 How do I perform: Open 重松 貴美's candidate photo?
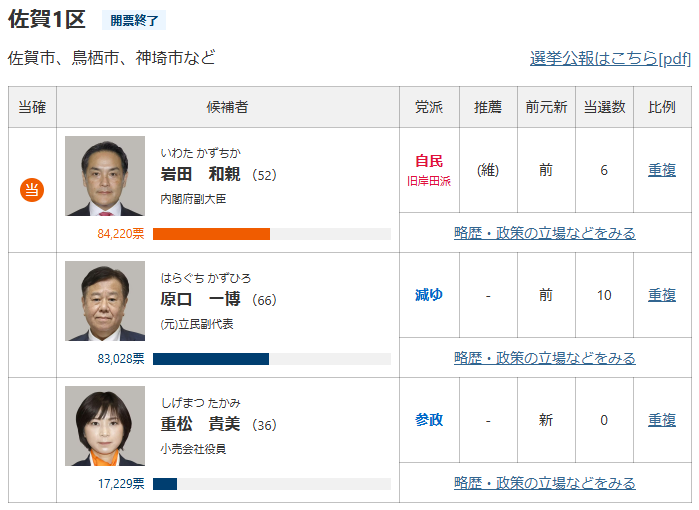pyautogui.click(x=105, y=426)
